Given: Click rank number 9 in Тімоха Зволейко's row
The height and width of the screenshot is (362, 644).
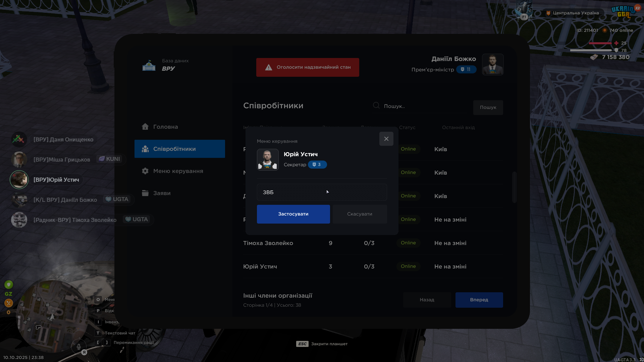Looking at the screenshot, I should click(x=330, y=243).
